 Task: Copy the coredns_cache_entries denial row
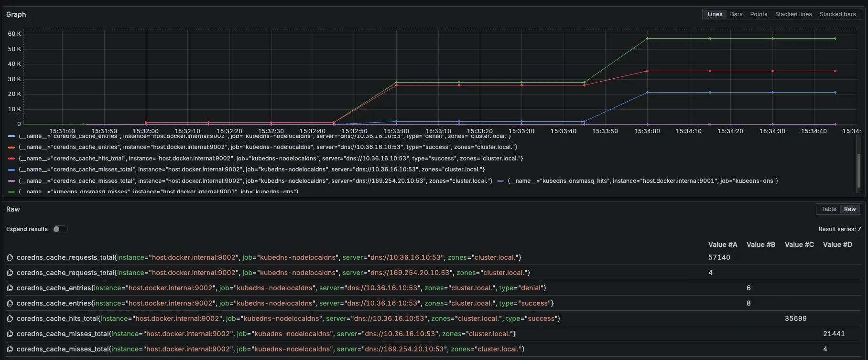(10, 288)
